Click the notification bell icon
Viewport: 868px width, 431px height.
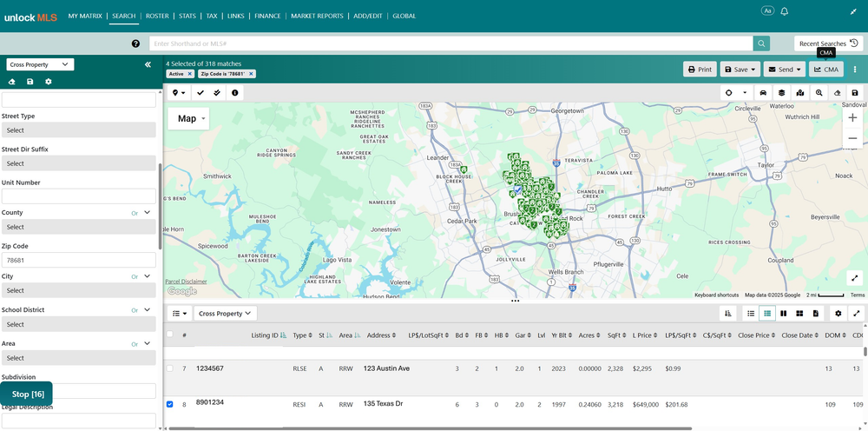tap(784, 11)
